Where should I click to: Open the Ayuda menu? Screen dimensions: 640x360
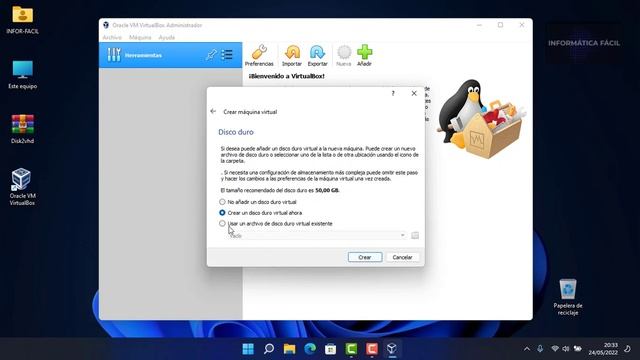(x=167, y=37)
